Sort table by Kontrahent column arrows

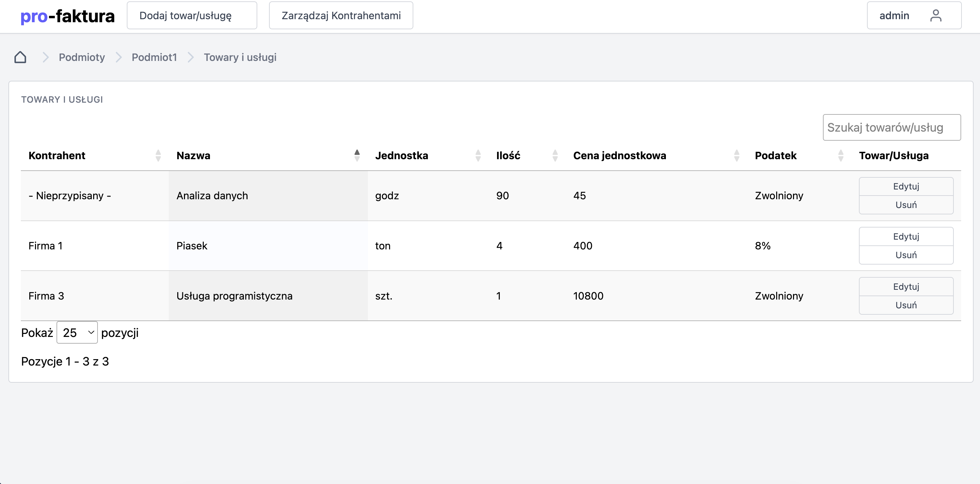[158, 155]
